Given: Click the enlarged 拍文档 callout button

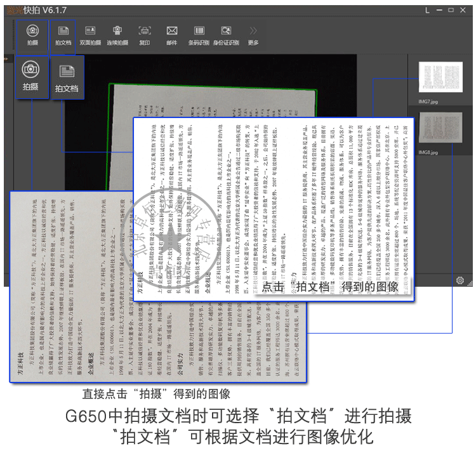Looking at the screenshot, I should [67, 79].
